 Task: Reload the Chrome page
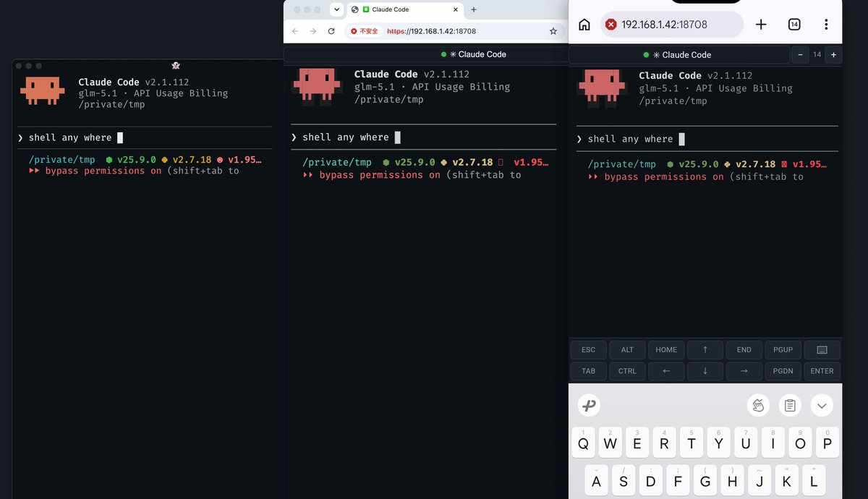coord(331,31)
